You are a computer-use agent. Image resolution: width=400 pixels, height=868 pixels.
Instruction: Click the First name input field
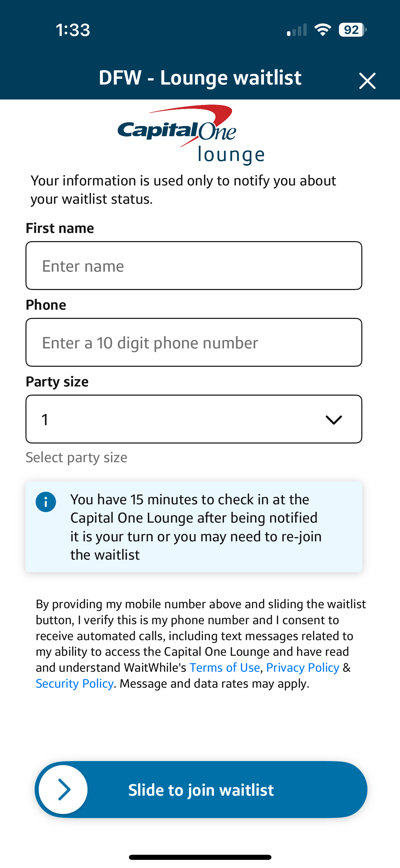click(x=194, y=265)
